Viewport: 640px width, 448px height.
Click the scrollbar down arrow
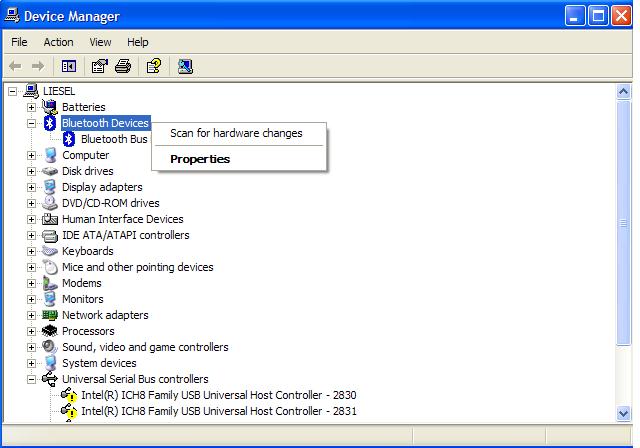623,413
